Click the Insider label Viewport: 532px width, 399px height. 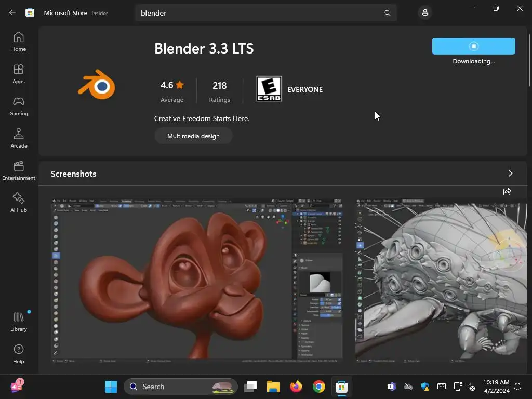click(x=100, y=13)
